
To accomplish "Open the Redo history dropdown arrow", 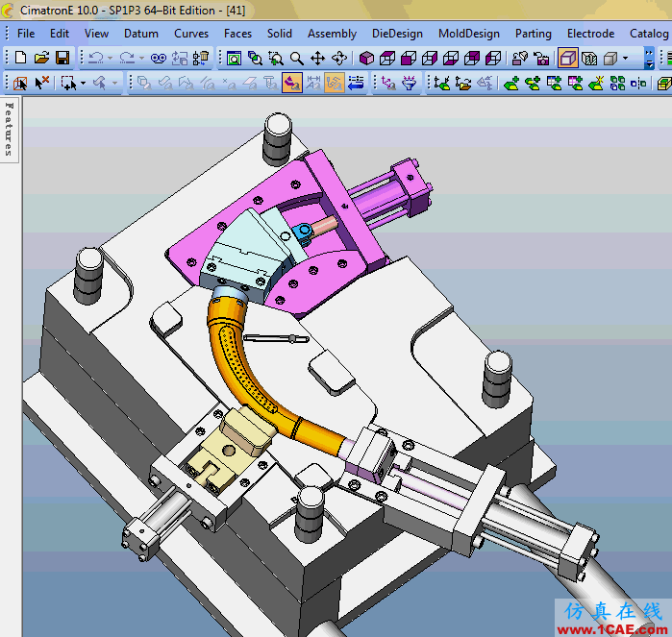I will (142, 58).
